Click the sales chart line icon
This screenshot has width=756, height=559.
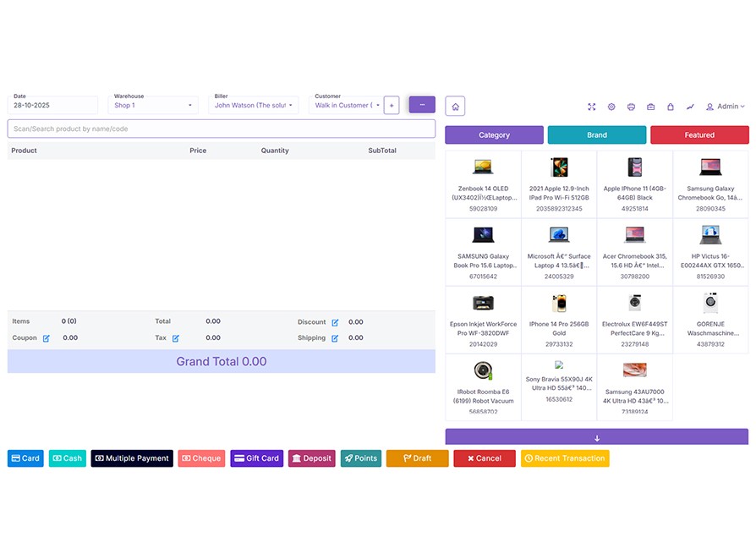(690, 107)
